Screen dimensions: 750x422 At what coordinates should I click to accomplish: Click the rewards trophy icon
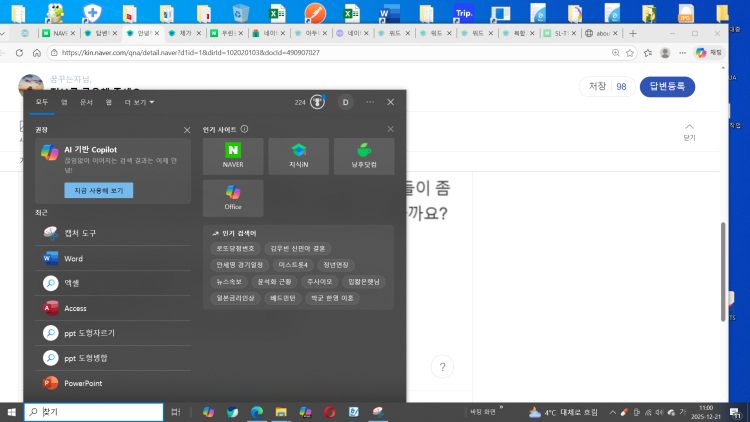coord(317,102)
